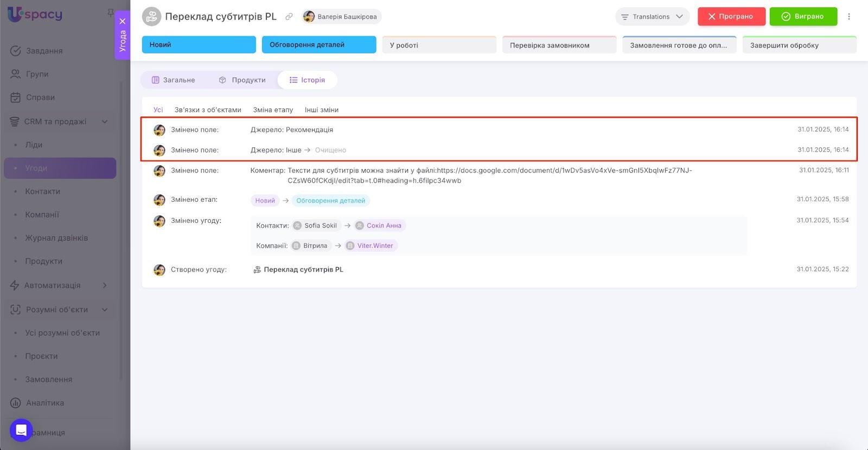Go to Завдання in sidebar

[x=44, y=51]
